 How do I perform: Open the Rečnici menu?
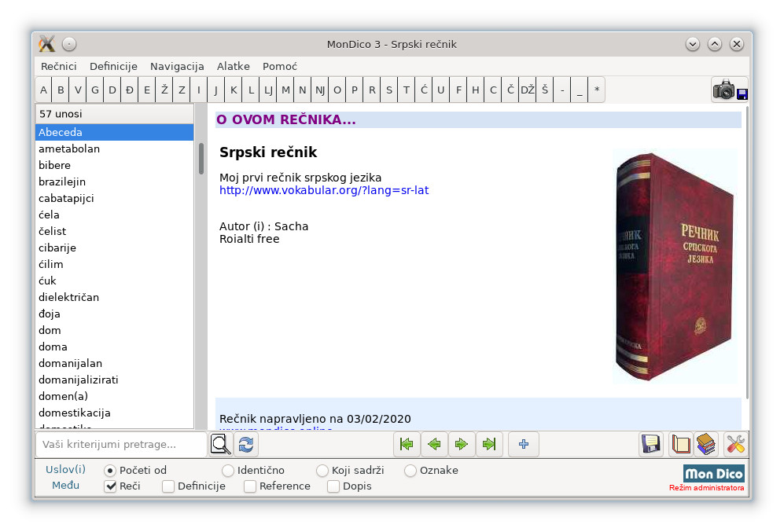[58, 67]
